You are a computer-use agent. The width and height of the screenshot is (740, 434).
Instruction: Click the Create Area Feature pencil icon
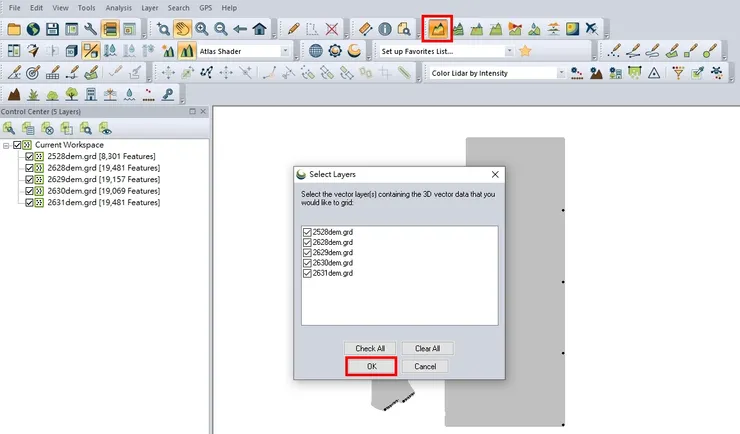click(671, 51)
